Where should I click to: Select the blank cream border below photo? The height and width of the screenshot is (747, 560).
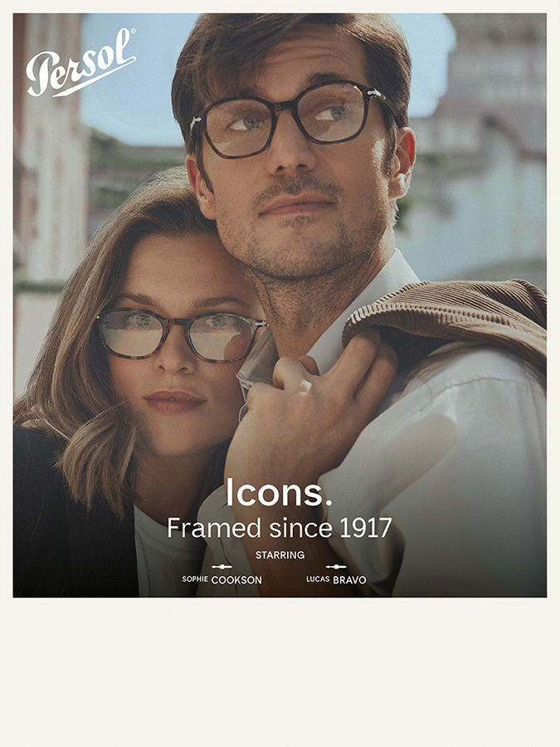pos(280,671)
